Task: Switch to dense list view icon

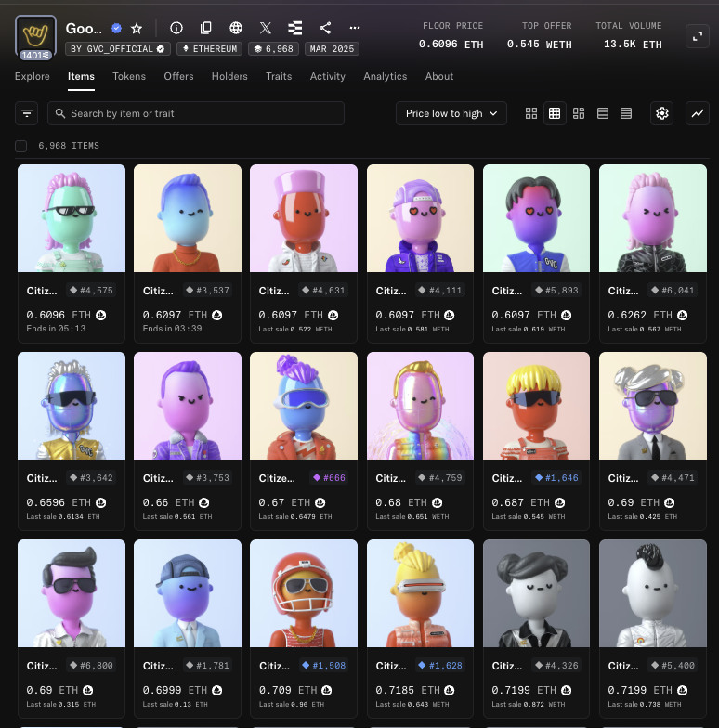Action: coord(626,113)
